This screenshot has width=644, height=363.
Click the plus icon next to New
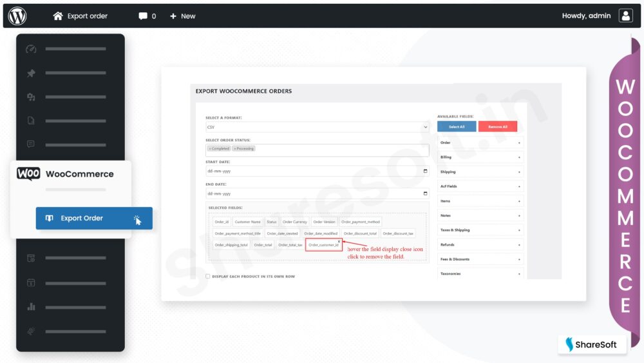click(x=173, y=16)
